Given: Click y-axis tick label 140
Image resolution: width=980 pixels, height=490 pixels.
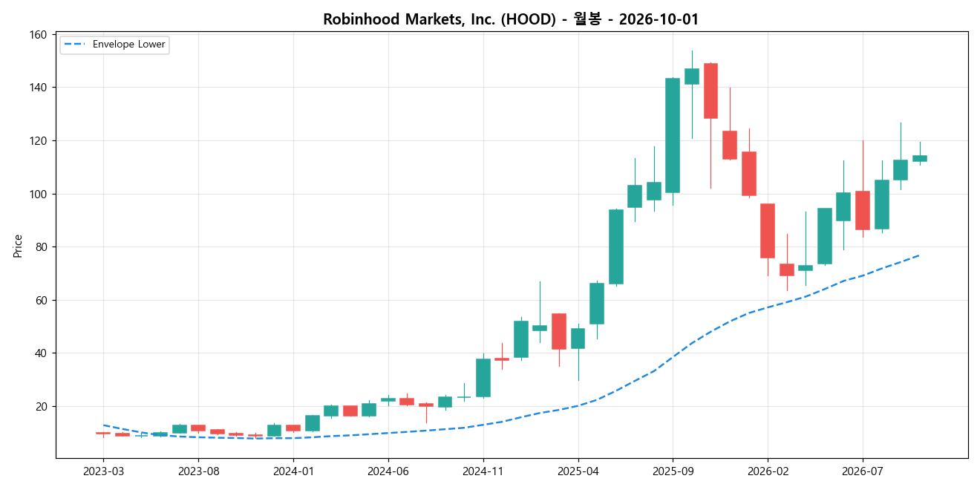Looking at the screenshot, I should point(39,88).
